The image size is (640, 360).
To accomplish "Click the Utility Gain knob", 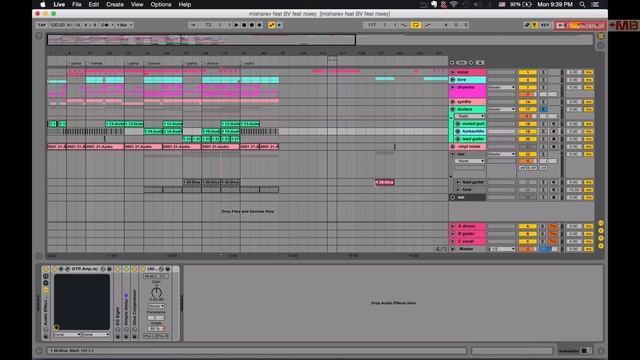I will pyautogui.click(x=156, y=292).
